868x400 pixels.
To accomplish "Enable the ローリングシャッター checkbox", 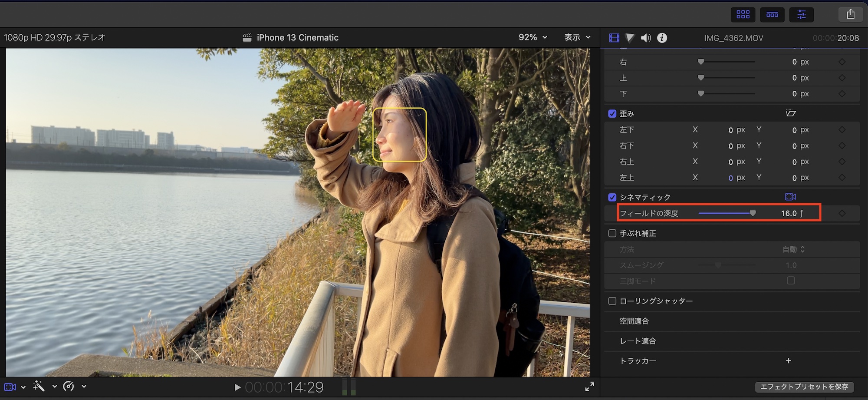I will point(612,301).
